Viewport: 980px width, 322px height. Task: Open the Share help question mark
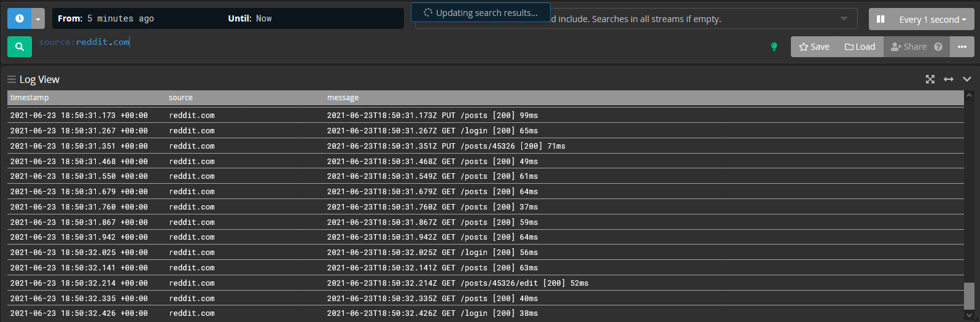tap(938, 47)
